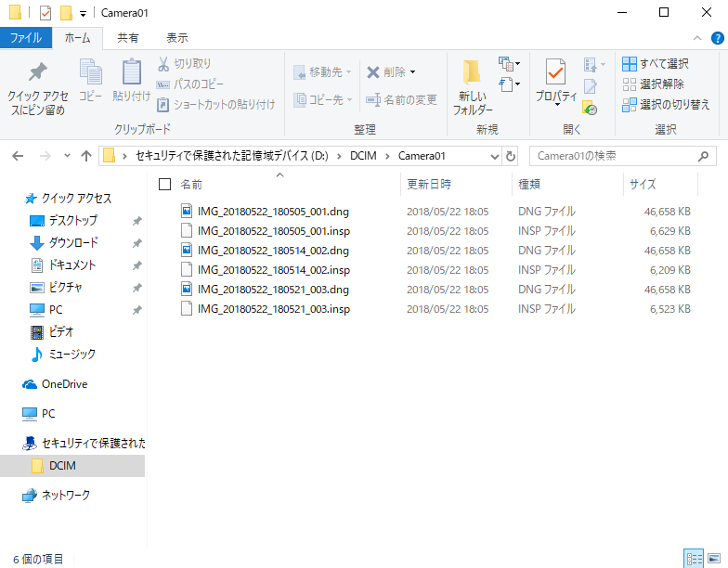Open Properties from the ribbon

point(556,87)
